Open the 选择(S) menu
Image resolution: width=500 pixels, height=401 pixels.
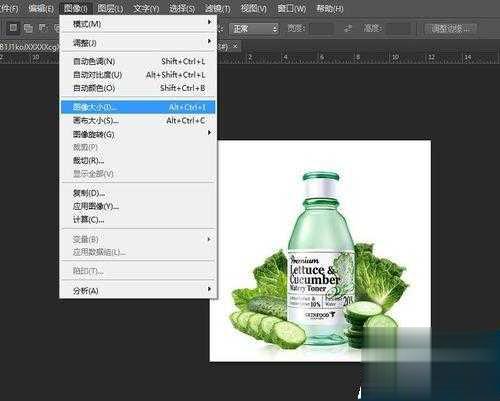click(x=182, y=8)
